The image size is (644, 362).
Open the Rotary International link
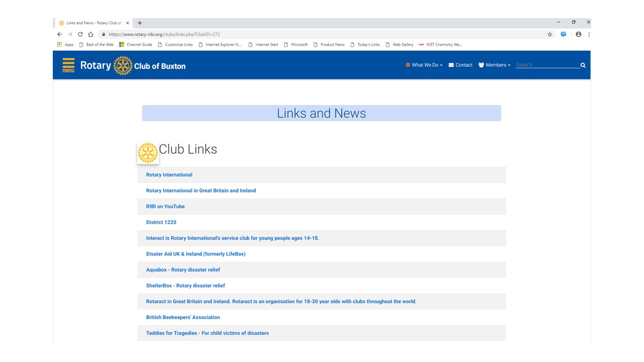point(169,175)
